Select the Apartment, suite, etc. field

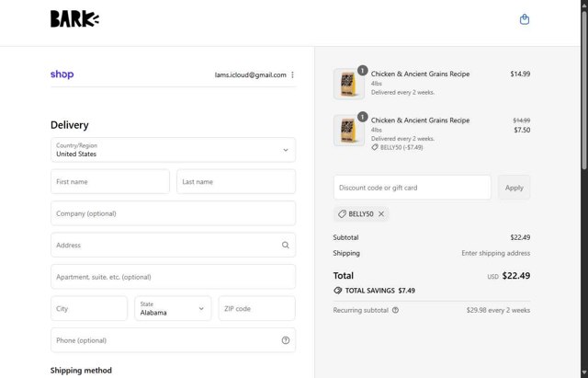(x=173, y=277)
